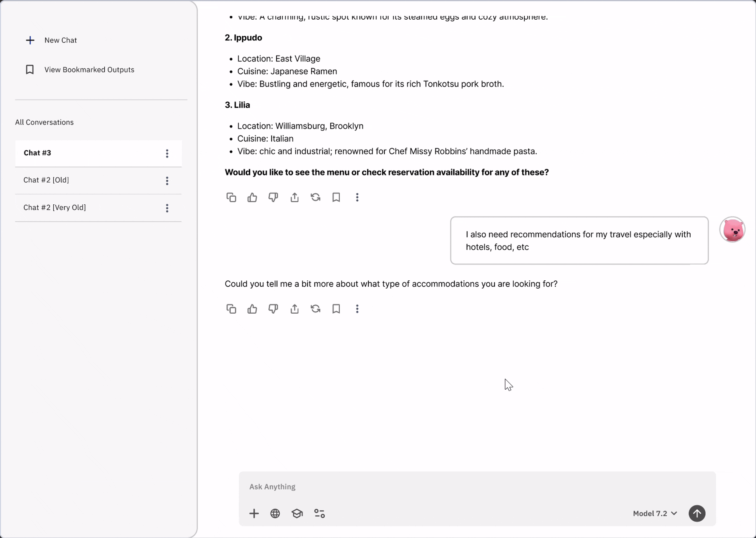Add attachment with plus icon in composer
Viewport: 756px width, 538px height.
click(254, 513)
